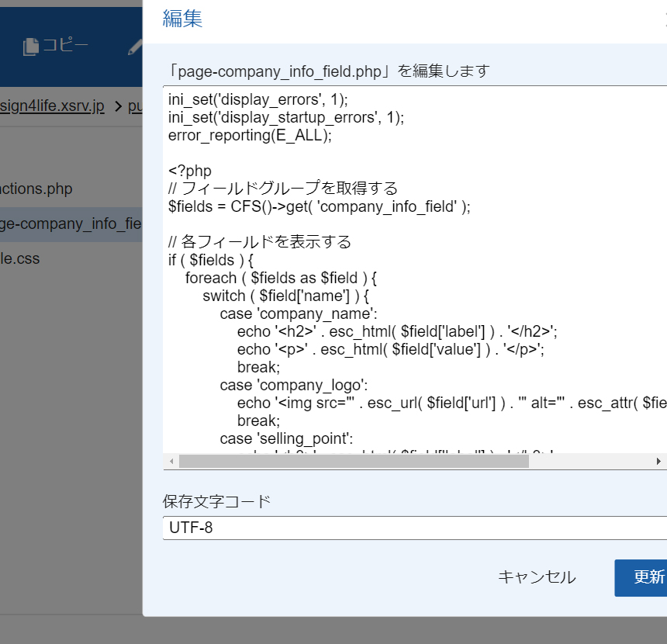Click the switch ( $field['name'] ) line
Image resolution: width=667 pixels, height=644 pixels.
pos(286,296)
